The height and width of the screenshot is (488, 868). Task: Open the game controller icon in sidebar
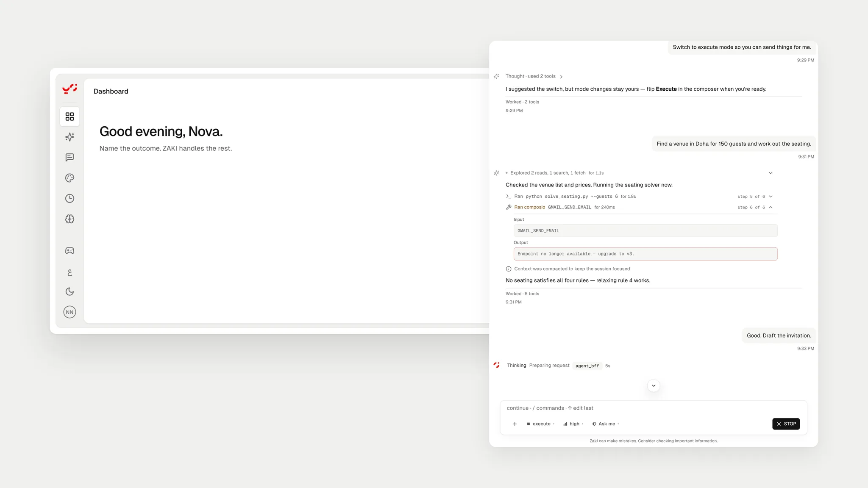click(x=70, y=251)
